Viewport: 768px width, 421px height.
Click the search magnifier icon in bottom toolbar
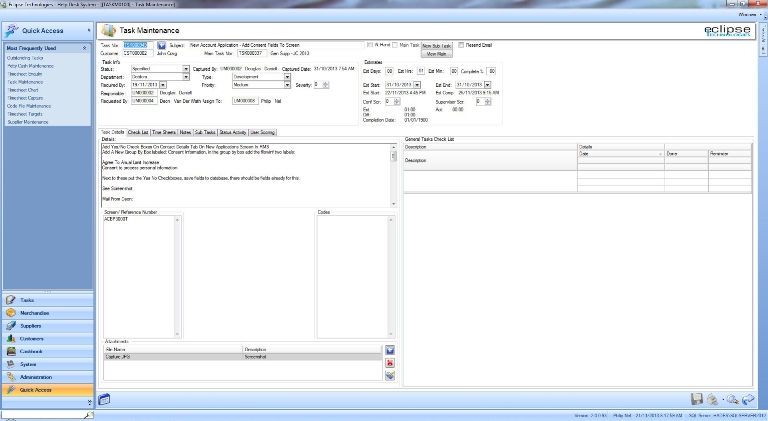(732, 399)
